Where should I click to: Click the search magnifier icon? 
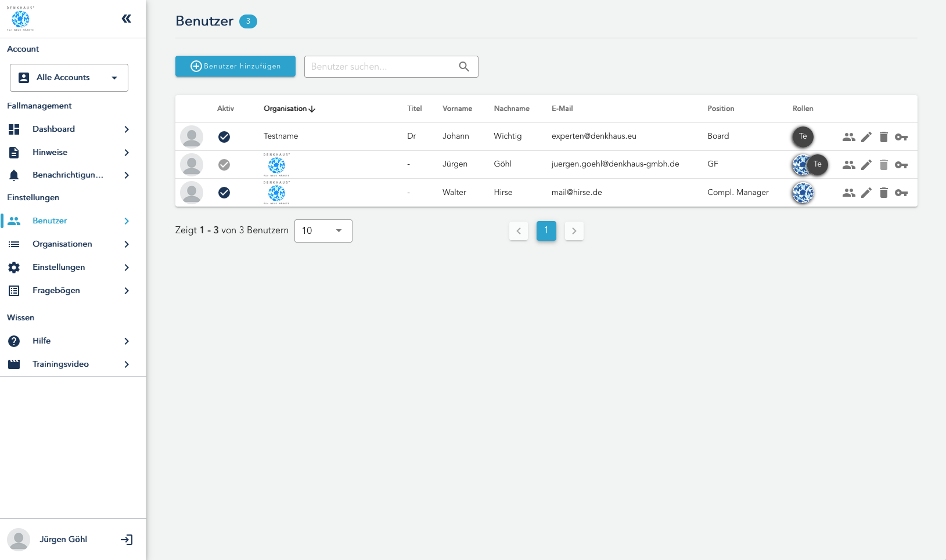coord(464,67)
